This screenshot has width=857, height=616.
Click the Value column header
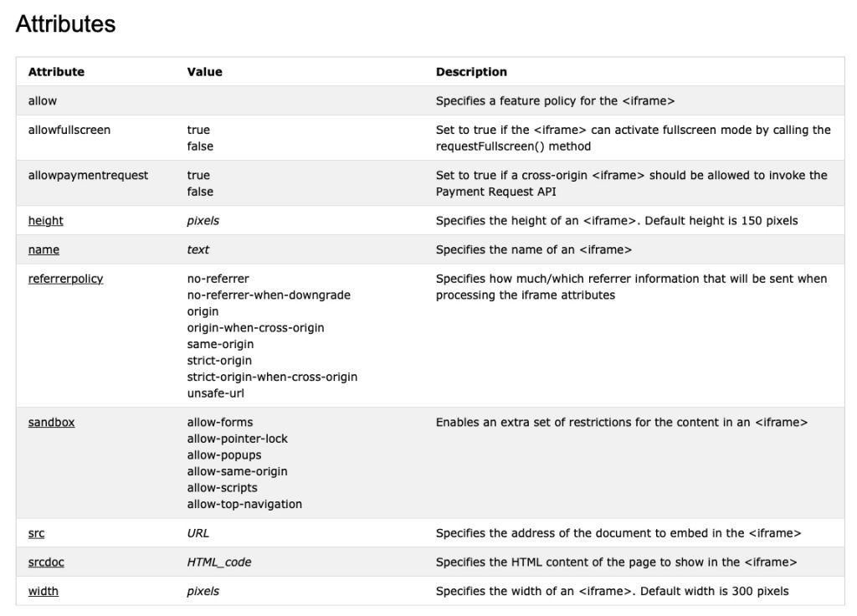tap(204, 72)
